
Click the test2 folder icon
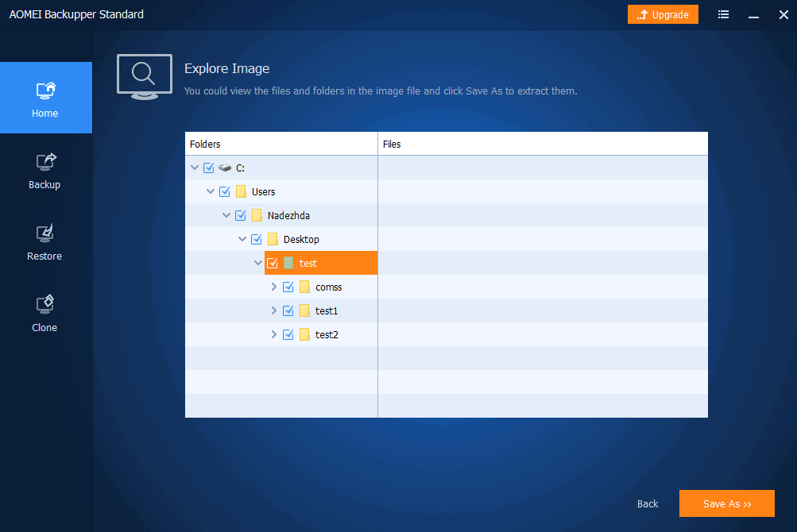304,334
